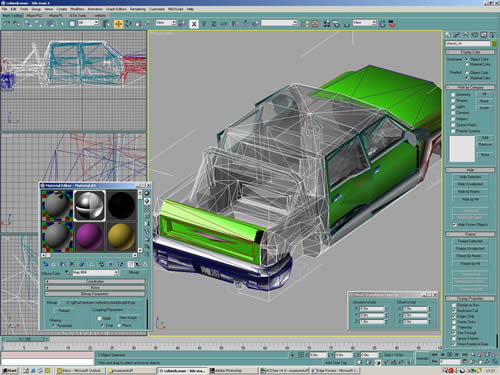The height and width of the screenshot is (375, 500).
Task: Open the render type View dropdown
Action: 364,23
